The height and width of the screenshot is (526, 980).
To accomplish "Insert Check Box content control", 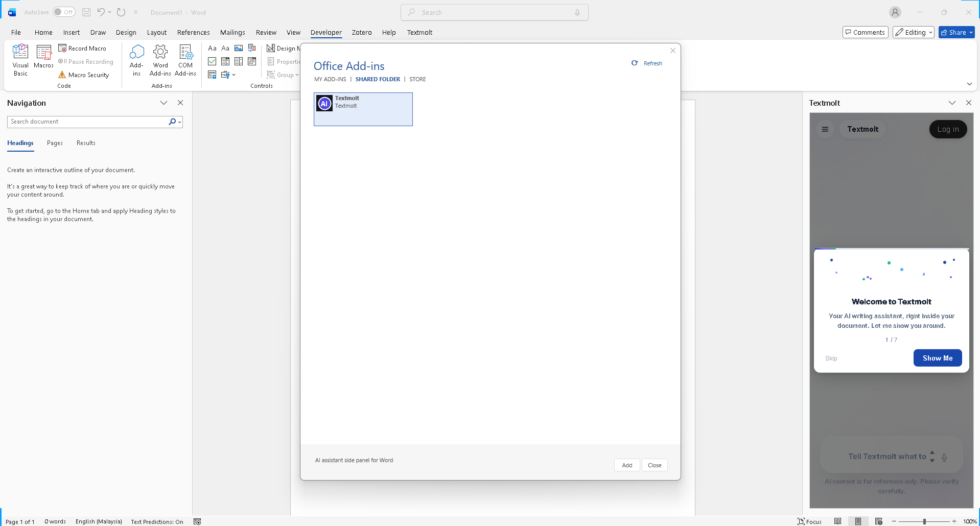I will click(212, 61).
